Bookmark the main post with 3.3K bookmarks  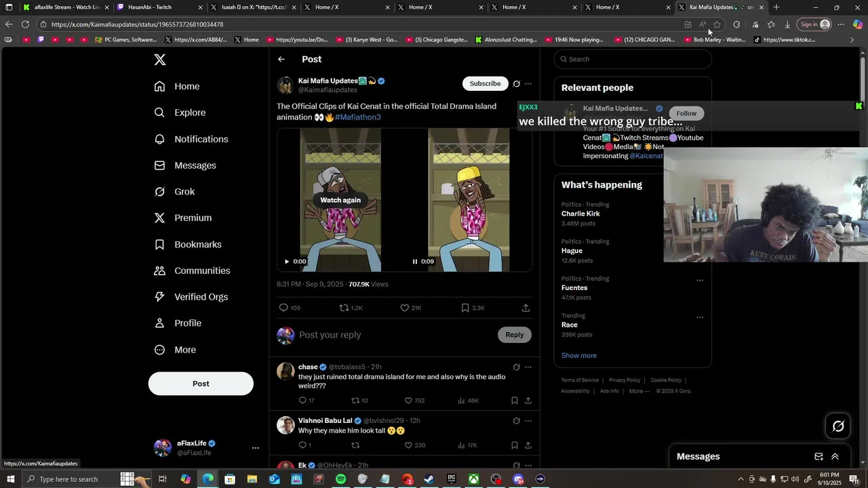tap(465, 308)
